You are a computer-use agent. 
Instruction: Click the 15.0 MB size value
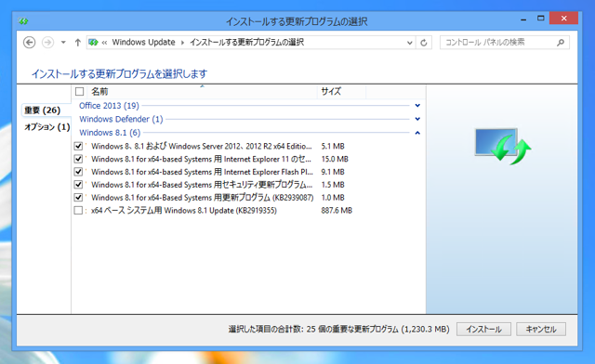[335, 159]
